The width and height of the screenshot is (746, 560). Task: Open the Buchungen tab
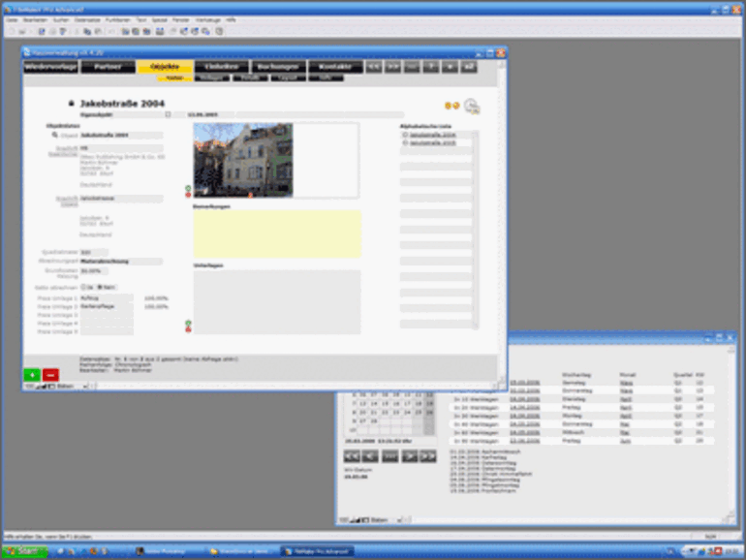tap(278, 67)
